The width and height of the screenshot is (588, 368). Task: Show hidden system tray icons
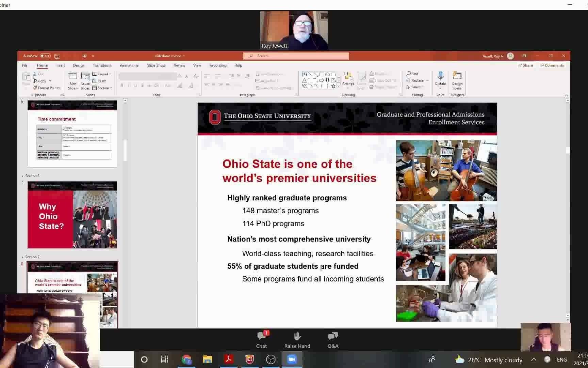[534, 359]
